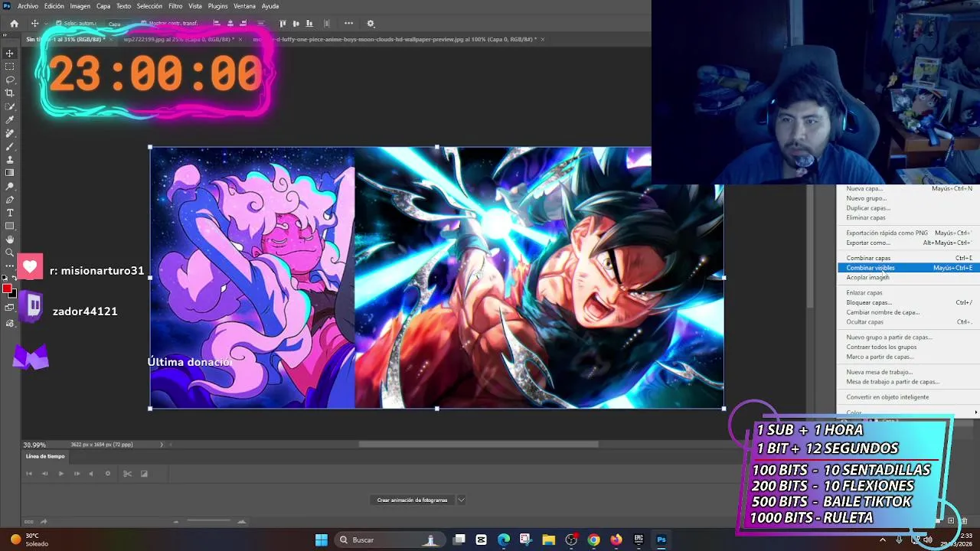Image resolution: width=980 pixels, height=551 pixels.
Task: Step to next frame in timeline
Action: click(x=77, y=474)
